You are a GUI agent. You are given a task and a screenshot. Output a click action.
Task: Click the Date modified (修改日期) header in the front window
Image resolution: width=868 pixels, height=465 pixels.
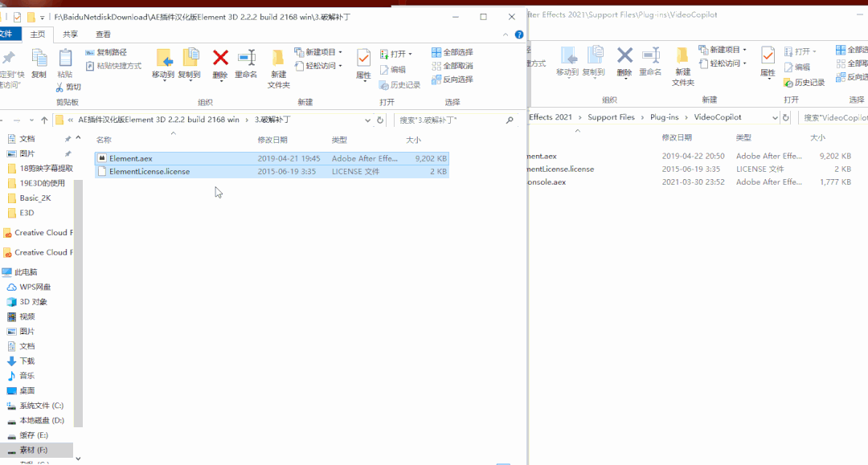(x=272, y=140)
